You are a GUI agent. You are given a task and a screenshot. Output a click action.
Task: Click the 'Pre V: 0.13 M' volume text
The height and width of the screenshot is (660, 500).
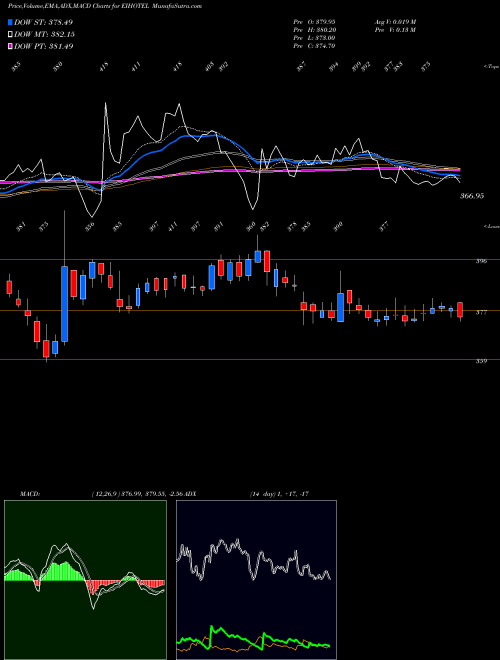pyautogui.click(x=395, y=30)
